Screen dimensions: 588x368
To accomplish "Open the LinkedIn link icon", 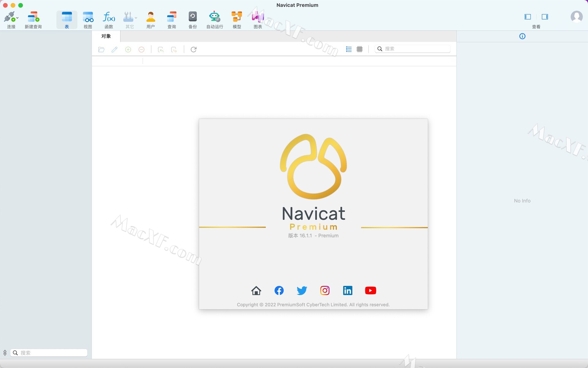I will click(x=348, y=291).
